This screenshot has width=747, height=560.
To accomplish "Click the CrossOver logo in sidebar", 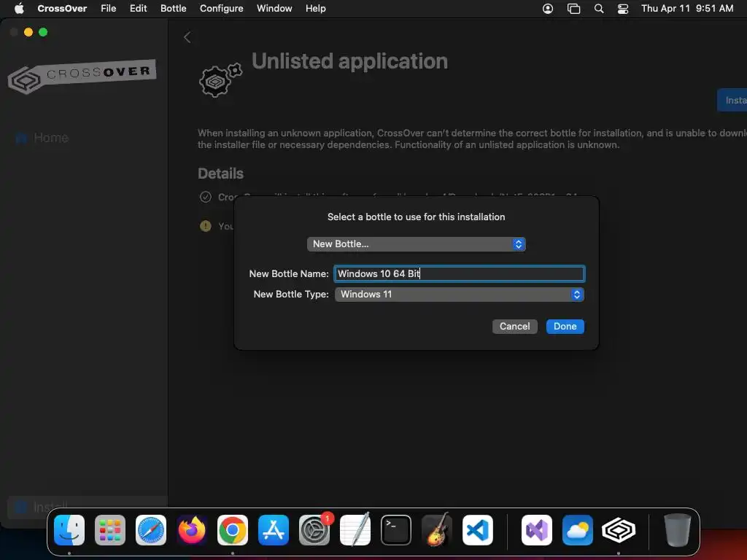I will tap(82, 76).
